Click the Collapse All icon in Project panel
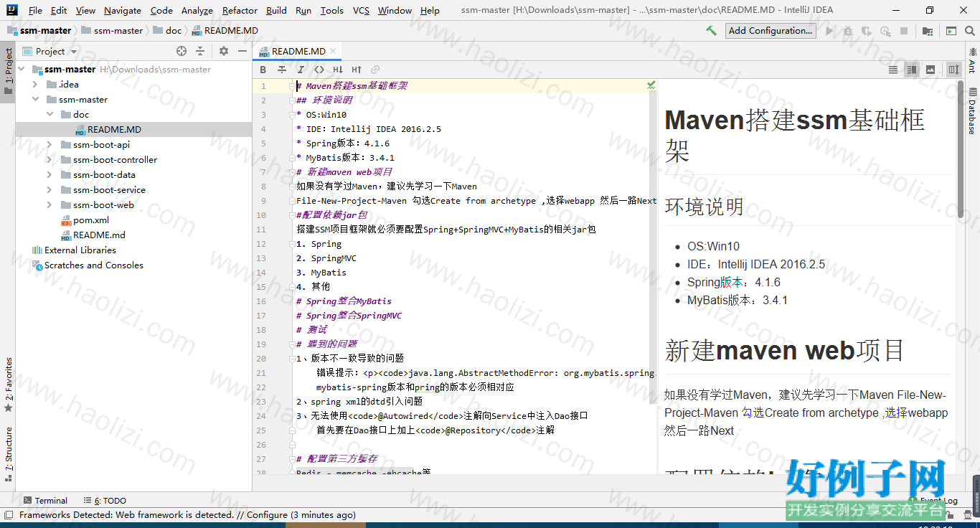 [200, 51]
